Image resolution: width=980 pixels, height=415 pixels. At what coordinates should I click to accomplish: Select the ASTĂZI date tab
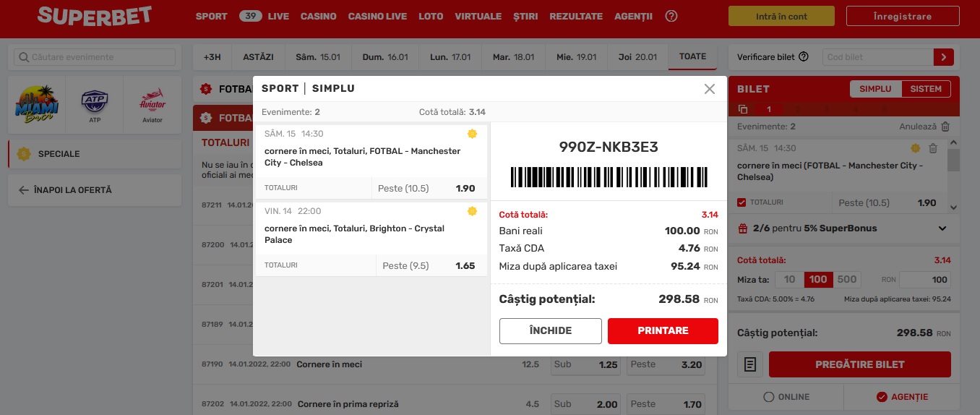point(259,56)
